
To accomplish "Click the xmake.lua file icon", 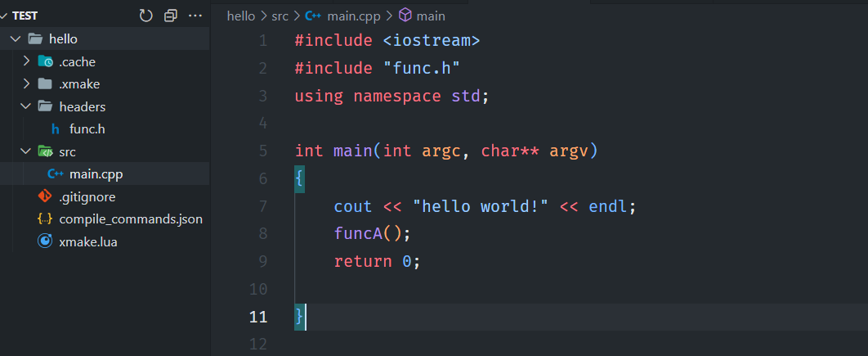I will coord(45,241).
